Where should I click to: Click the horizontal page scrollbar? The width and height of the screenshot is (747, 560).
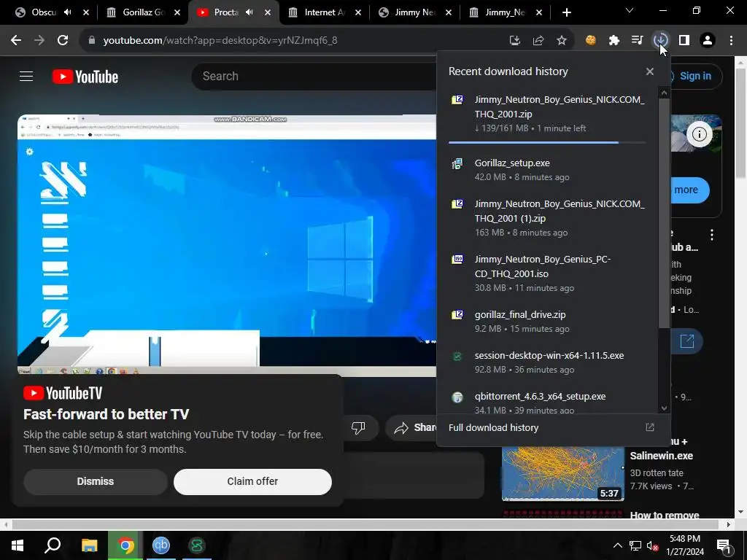[x=365, y=524]
